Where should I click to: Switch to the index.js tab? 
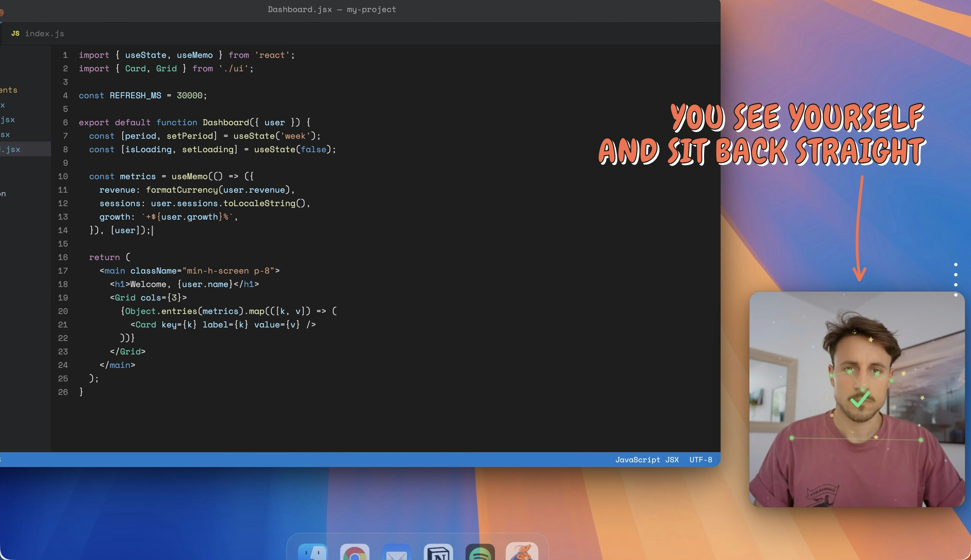(44, 33)
